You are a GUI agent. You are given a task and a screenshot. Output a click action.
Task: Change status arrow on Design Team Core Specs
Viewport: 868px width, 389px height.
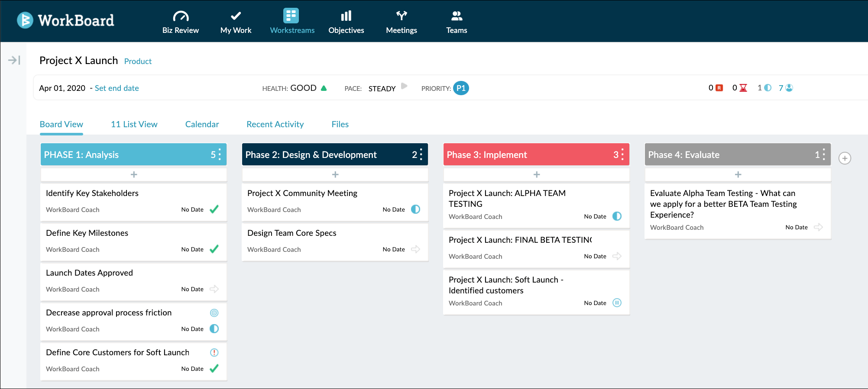pyautogui.click(x=415, y=249)
